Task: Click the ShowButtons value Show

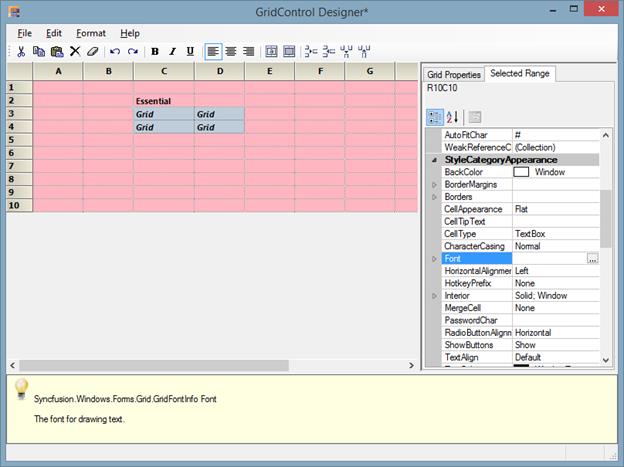Action: pyautogui.click(x=556, y=345)
